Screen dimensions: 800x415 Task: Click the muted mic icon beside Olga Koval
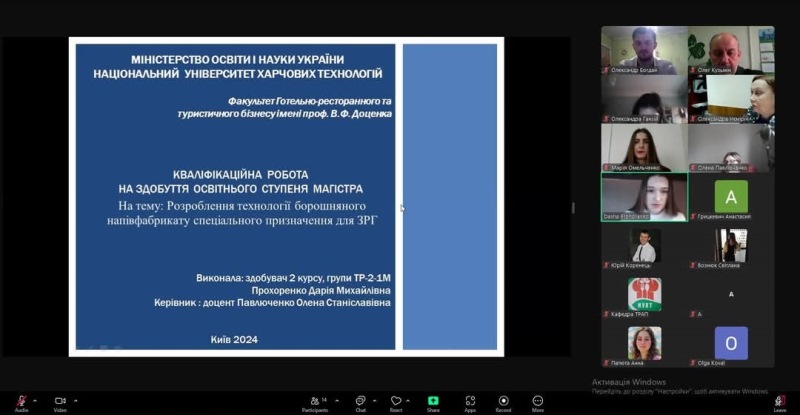(x=693, y=363)
